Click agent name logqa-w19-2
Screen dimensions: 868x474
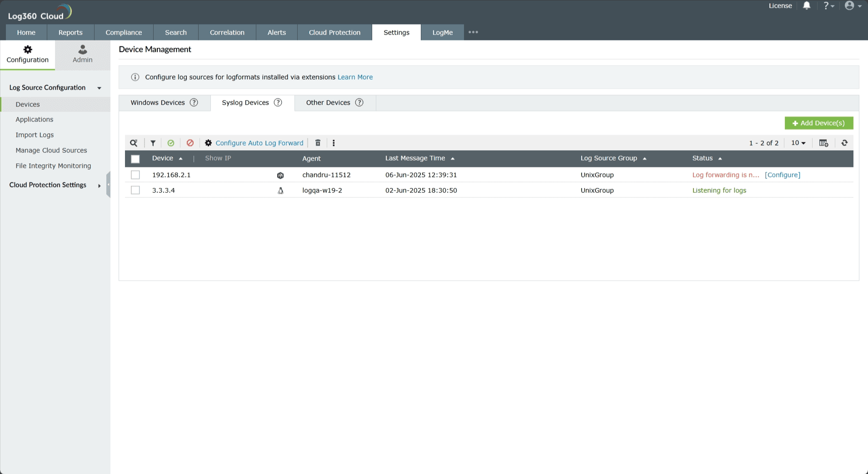[322, 190]
